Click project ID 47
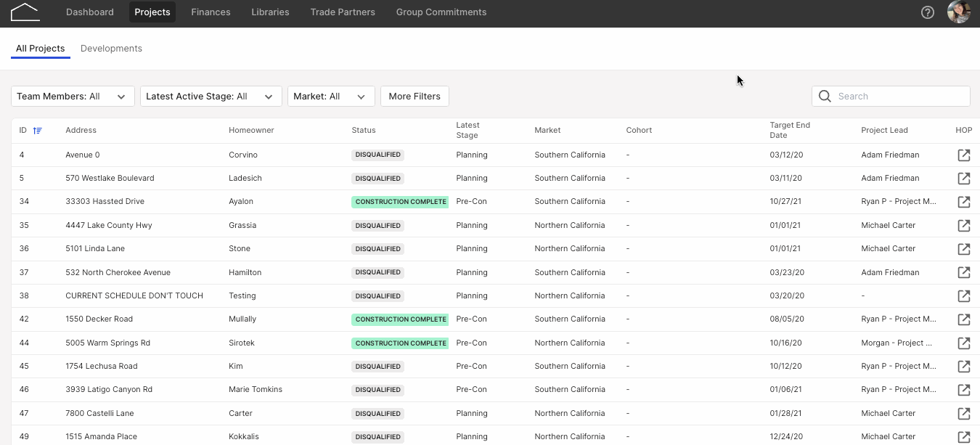The height and width of the screenshot is (445, 980). pos(24,413)
